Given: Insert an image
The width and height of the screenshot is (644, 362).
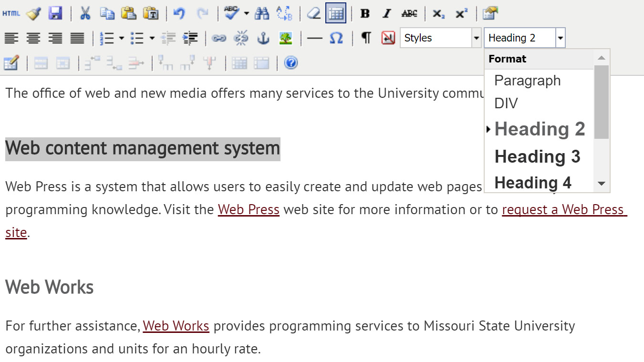Looking at the screenshot, I should coord(285,38).
